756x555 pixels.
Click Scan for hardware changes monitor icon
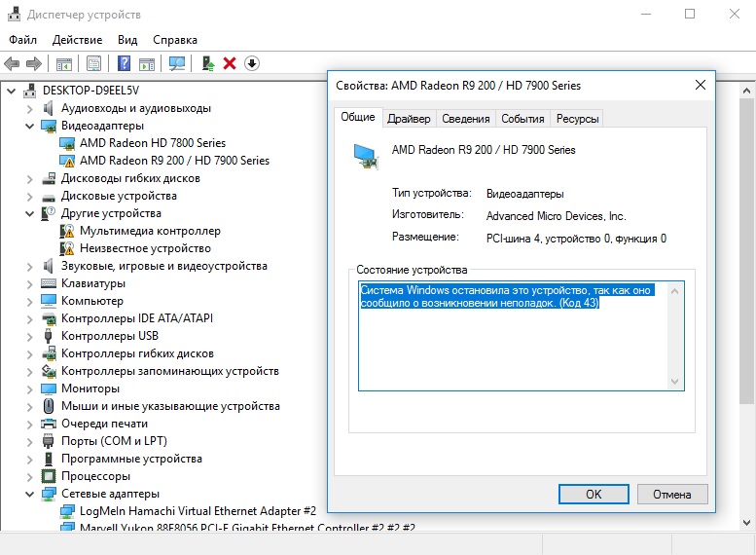click(x=177, y=63)
